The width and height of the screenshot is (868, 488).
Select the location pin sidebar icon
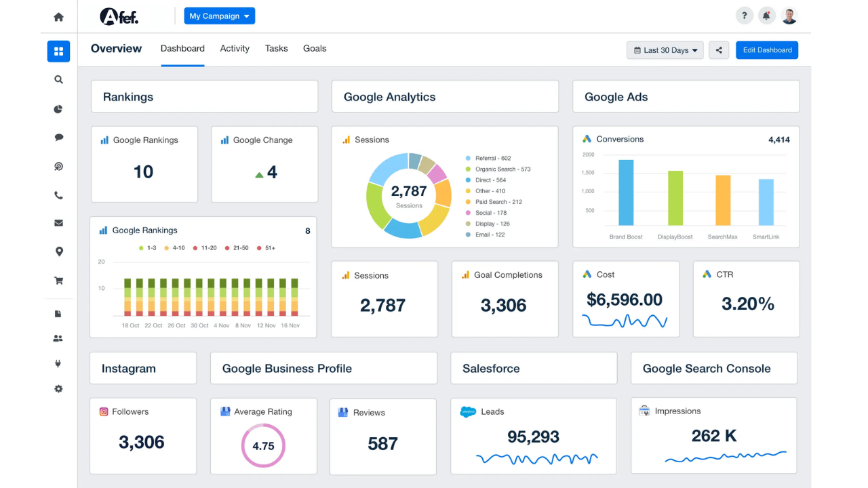click(x=58, y=251)
